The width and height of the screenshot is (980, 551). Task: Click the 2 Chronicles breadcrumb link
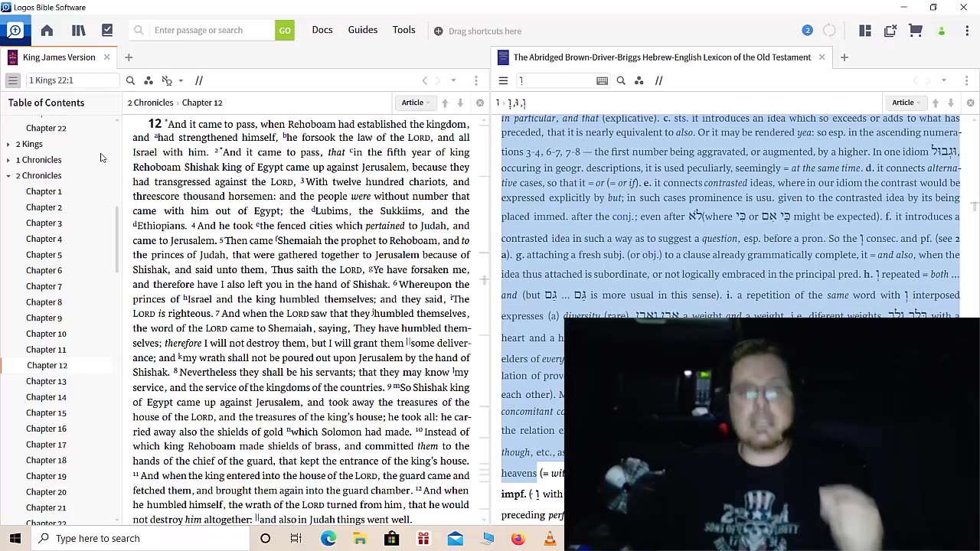point(150,103)
